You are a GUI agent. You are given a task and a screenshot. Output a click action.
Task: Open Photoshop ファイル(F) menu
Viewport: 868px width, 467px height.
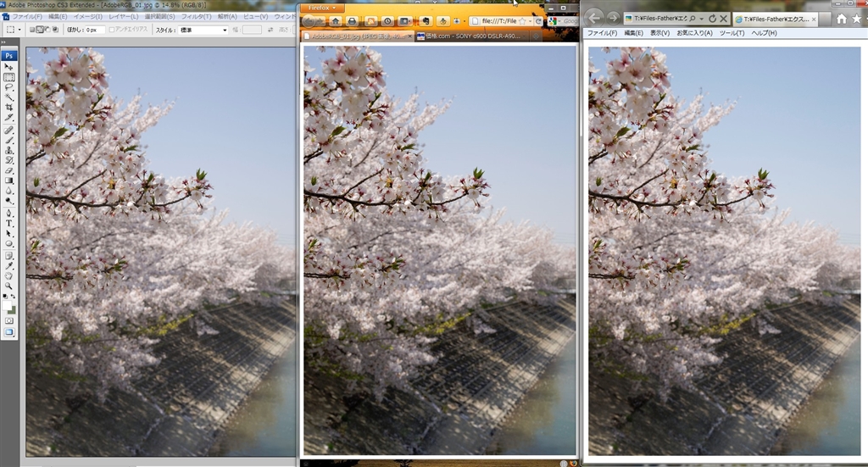tap(26, 17)
